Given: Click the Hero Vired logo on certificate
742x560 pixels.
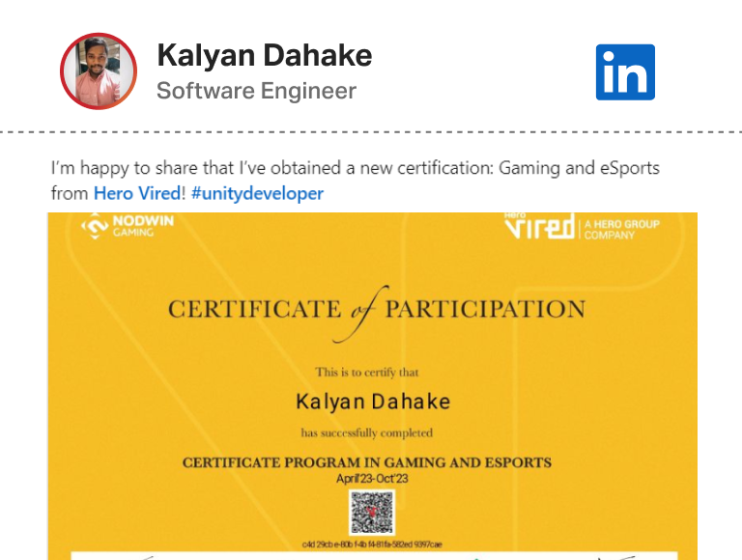Looking at the screenshot, I should tap(539, 228).
